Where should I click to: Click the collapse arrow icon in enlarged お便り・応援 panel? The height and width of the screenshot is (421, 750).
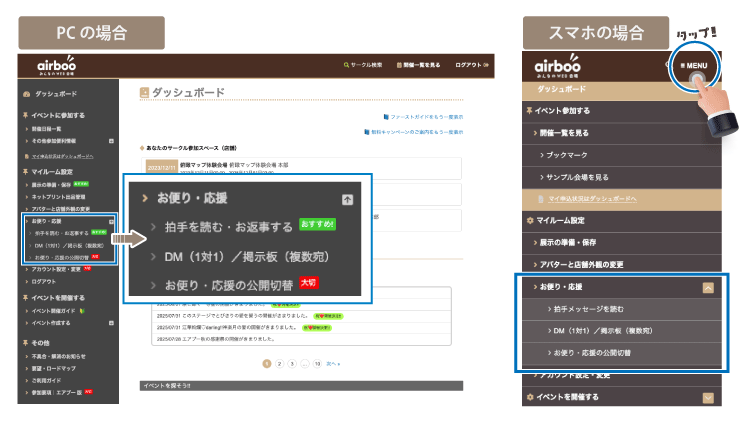pyautogui.click(x=347, y=199)
